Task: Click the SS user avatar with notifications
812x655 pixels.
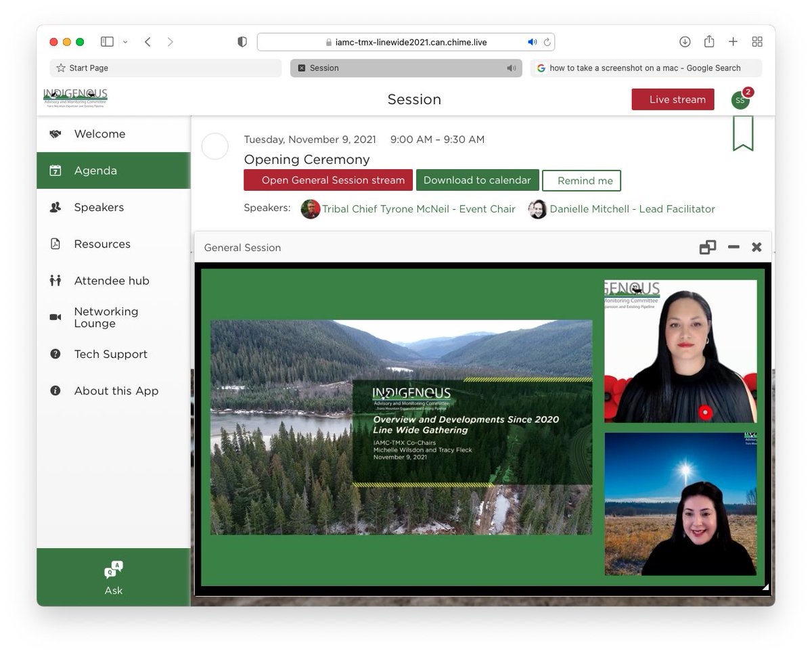Action: pos(741,99)
